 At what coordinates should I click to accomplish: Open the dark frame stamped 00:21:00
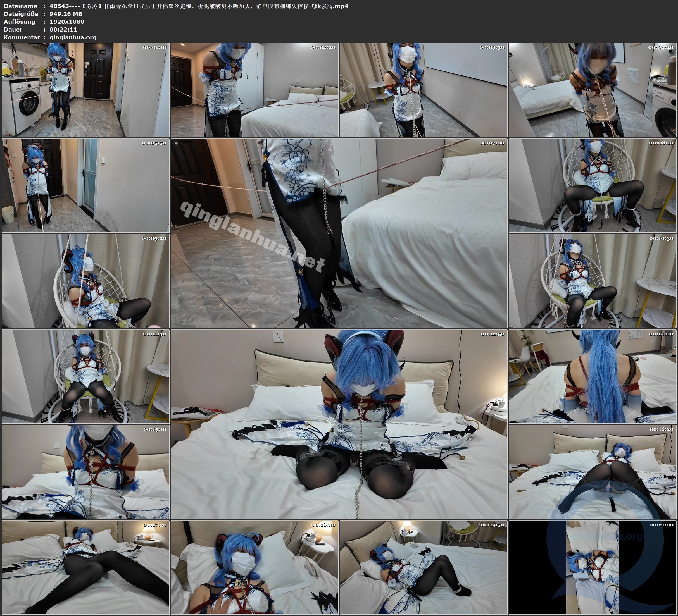coord(592,567)
